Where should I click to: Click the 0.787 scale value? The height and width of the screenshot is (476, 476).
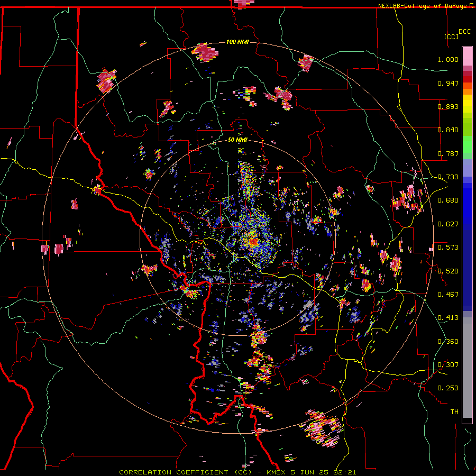[448, 153]
